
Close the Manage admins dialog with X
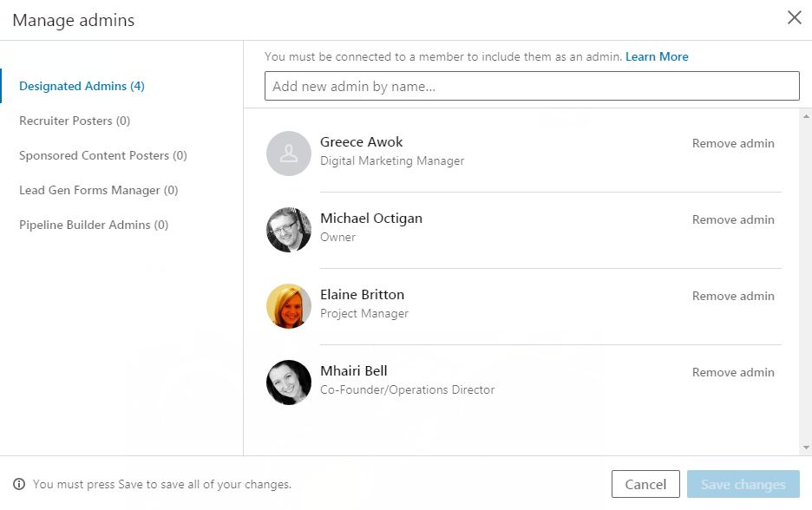tap(794, 18)
